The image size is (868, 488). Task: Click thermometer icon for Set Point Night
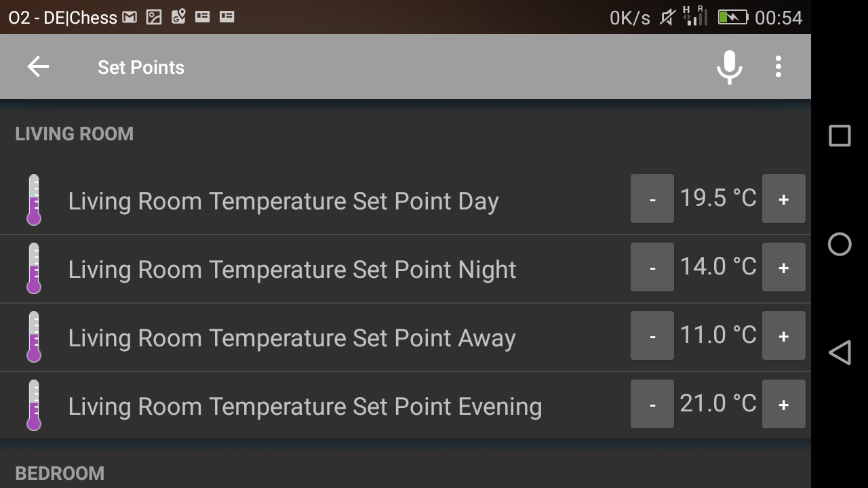pos(34,268)
